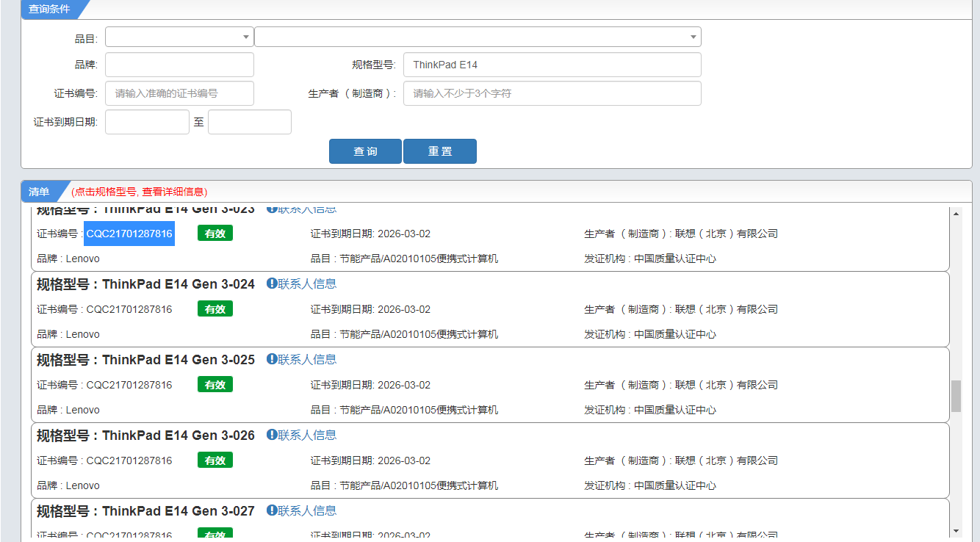The width and height of the screenshot is (980, 542).
Task: Click 品牌 : Lenovo in Gen 3-026 card
Action: (x=68, y=485)
